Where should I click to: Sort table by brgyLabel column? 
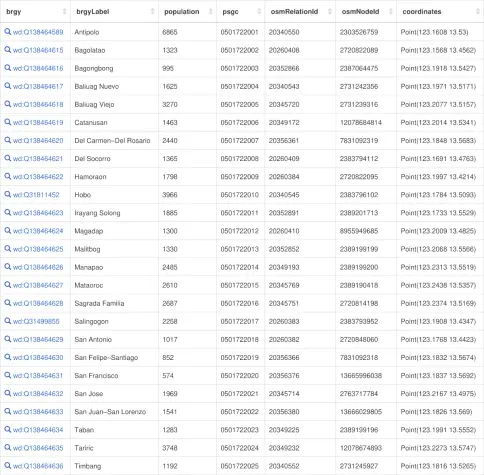[152, 12]
